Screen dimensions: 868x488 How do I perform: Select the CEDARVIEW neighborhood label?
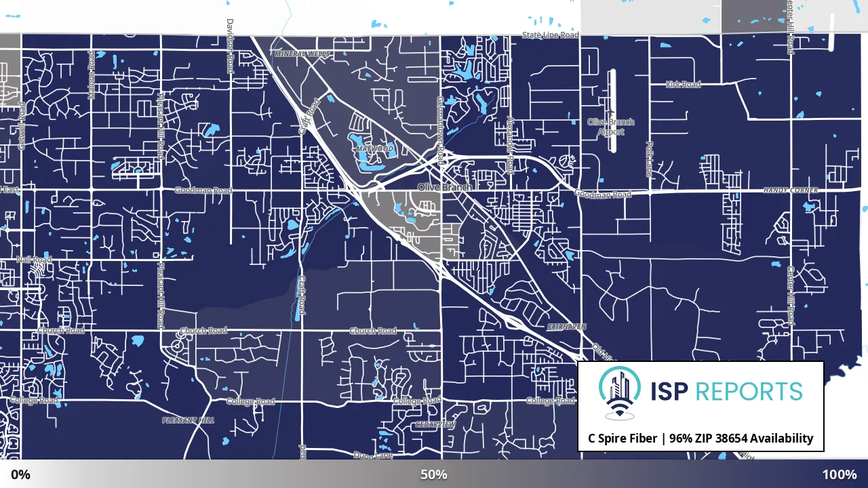(x=435, y=424)
